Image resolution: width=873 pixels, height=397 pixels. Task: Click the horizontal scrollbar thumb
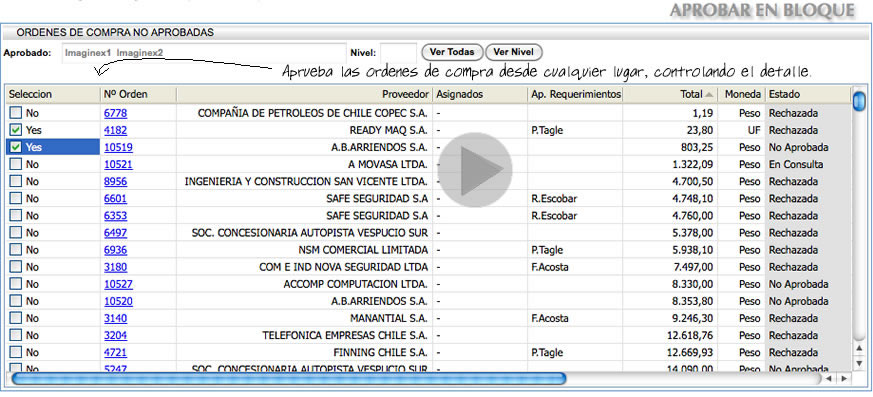click(x=288, y=379)
